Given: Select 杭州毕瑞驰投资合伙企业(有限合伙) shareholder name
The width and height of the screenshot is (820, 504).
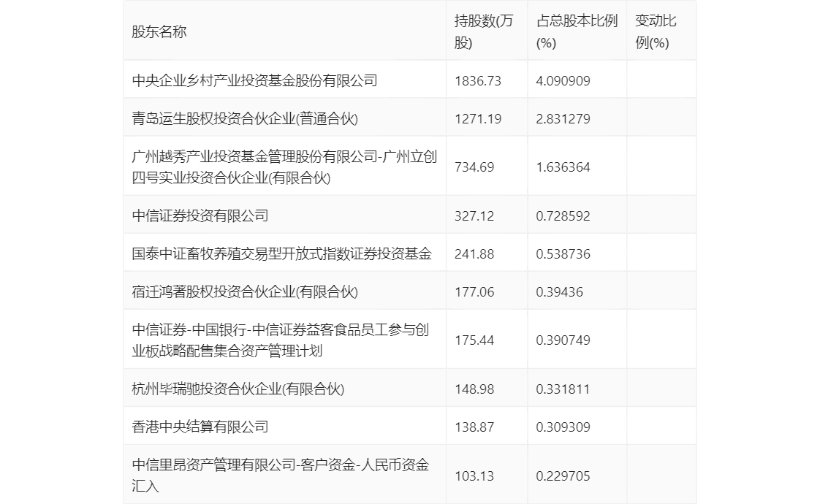Looking at the screenshot, I should tap(238, 389).
